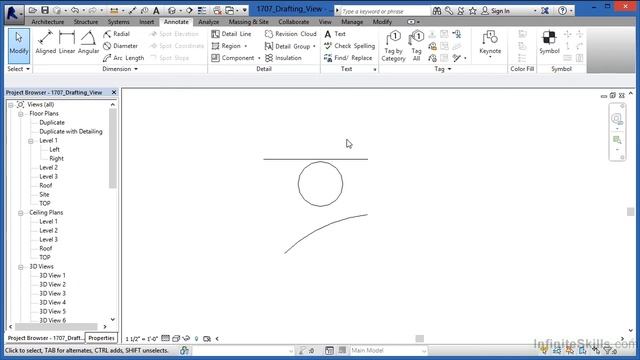Collapse the Ceiling Plans node

point(21,213)
